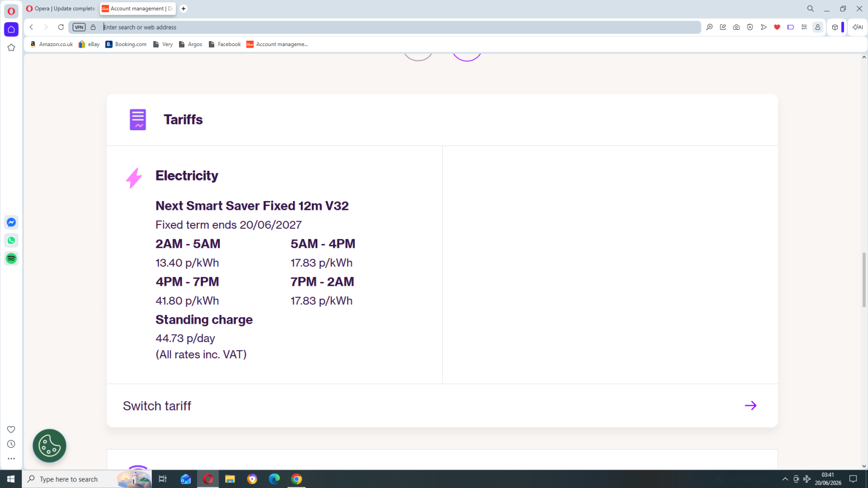Click the 4PM - 7PM time band
The height and width of the screenshot is (488, 868).
click(187, 282)
